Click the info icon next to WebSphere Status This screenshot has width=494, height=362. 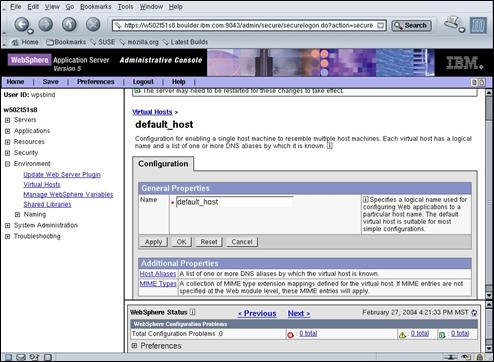192,312
